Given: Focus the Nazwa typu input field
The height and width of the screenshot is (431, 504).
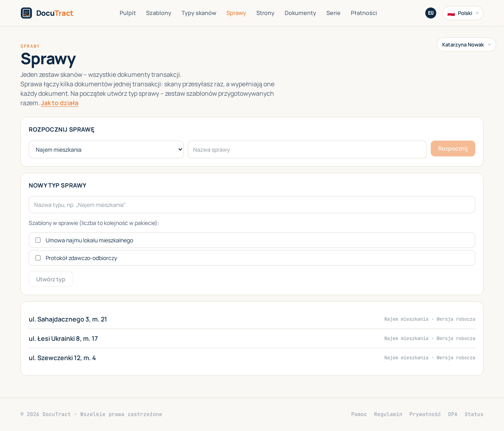Looking at the screenshot, I should [x=252, y=205].
